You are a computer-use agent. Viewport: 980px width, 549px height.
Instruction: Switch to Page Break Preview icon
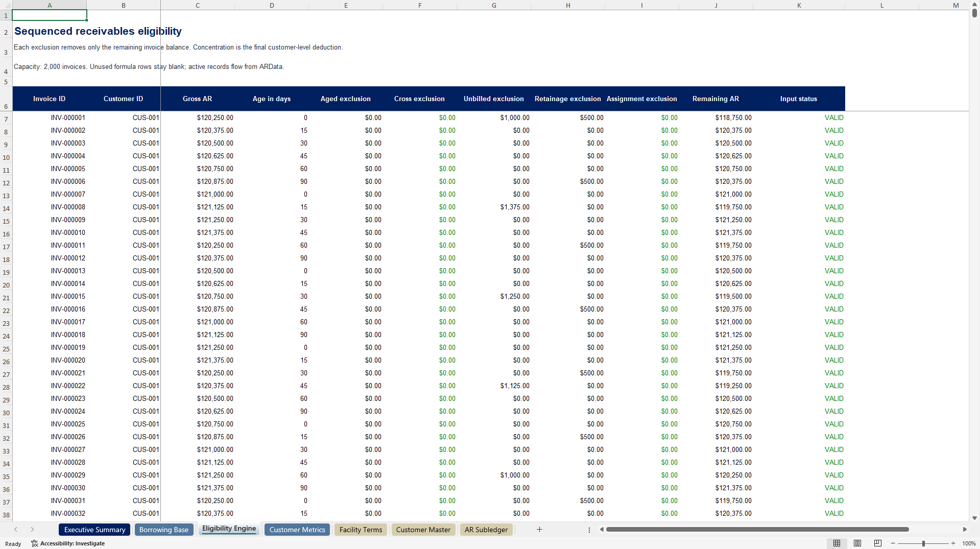click(x=878, y=543)
